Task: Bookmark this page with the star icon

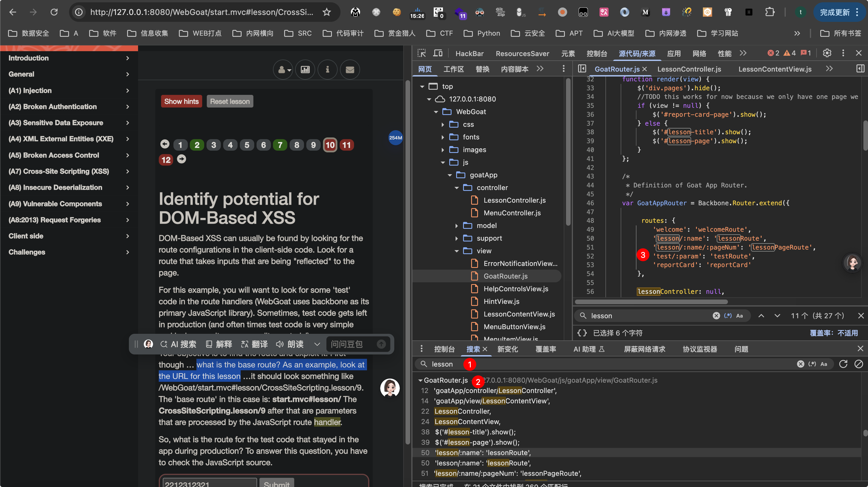Action: 326,12
